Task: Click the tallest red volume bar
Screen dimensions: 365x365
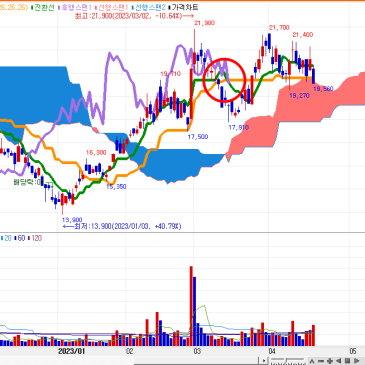Action: 191,306
